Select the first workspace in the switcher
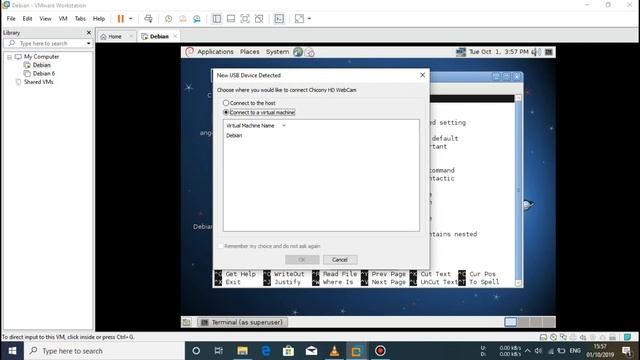Screen dimensions: 640x360 click(510, 322)
